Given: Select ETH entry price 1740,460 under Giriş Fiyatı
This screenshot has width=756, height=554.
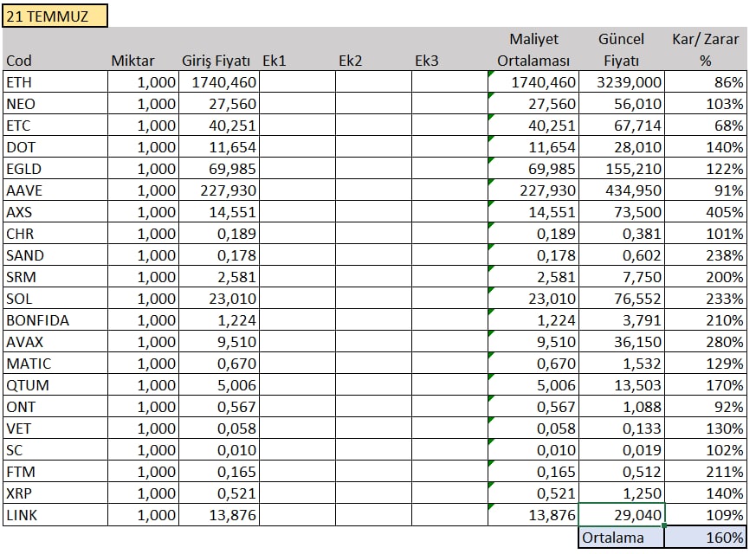Looking at the screenshot, I should tap(219, 82).
